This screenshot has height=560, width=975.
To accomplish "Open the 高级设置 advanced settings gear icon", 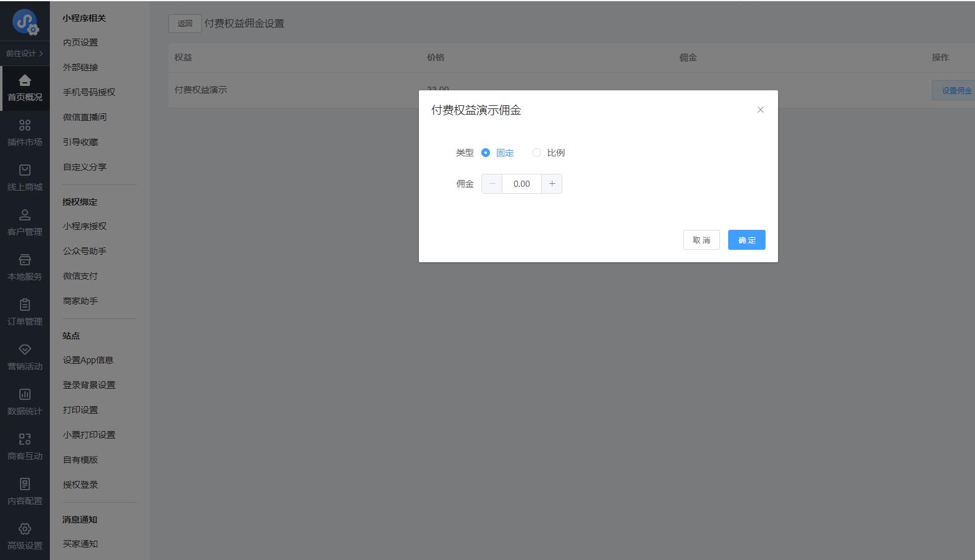I will pyautogui.click(x=25, y=529).
